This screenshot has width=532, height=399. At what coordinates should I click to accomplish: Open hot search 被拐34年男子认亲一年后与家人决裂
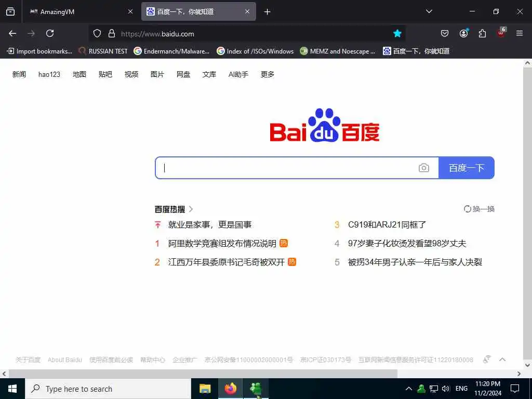click(415, 262)
